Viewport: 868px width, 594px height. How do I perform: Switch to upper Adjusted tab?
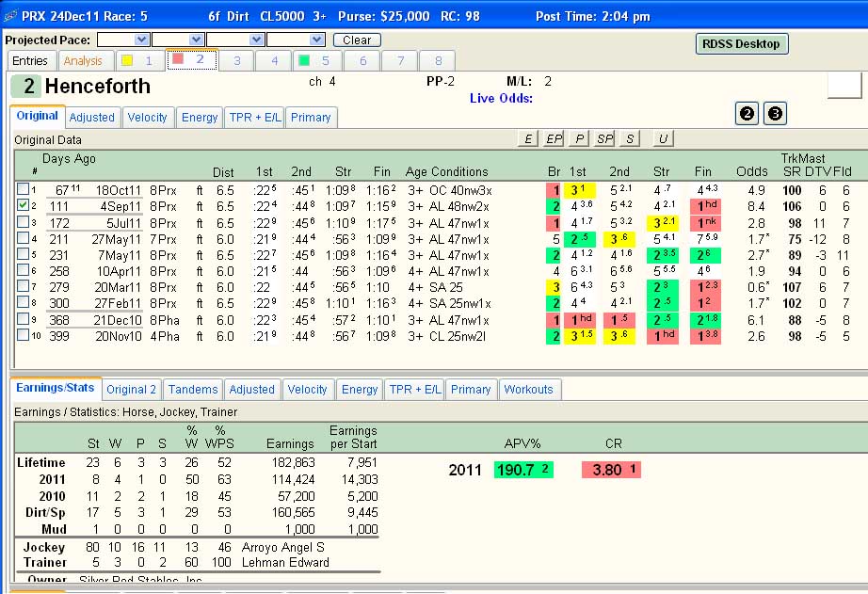(x=92, y=118)
